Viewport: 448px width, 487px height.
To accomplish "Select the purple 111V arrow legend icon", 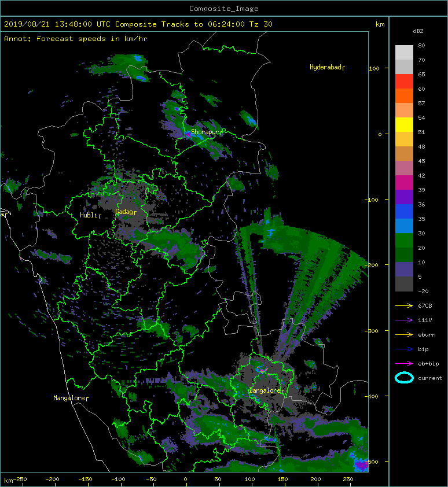I will [404, 320].
